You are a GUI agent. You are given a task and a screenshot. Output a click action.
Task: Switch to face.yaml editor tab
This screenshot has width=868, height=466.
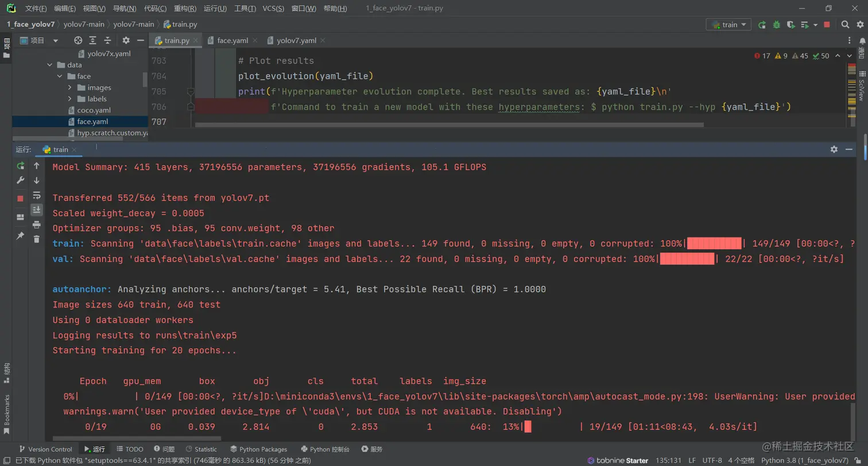pos(232,40)
